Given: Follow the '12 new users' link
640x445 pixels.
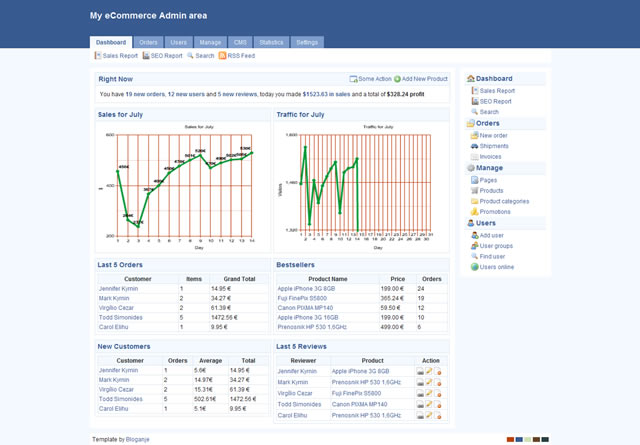Looking at the screenshot, I should (186, 94).
